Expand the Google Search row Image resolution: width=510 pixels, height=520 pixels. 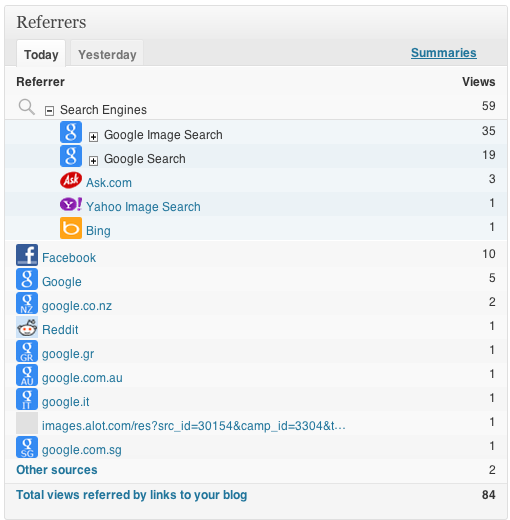coord(93,161)
